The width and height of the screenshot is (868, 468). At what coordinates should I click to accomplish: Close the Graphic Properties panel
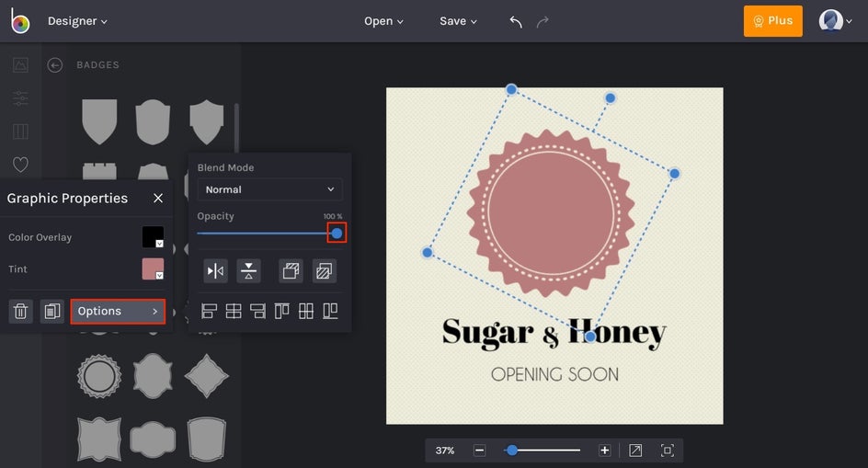pos(158,199)
